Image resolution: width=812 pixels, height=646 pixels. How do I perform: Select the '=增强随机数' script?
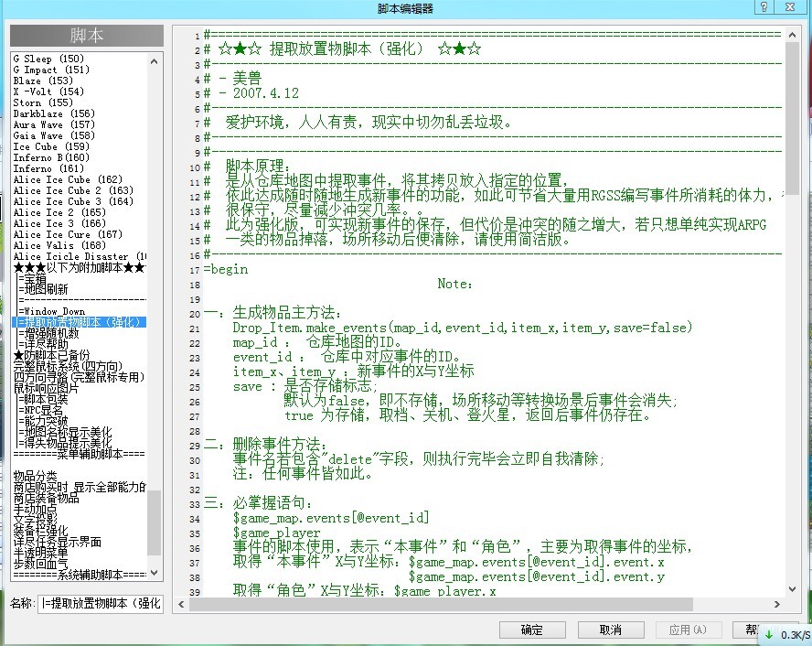[48, 333]
